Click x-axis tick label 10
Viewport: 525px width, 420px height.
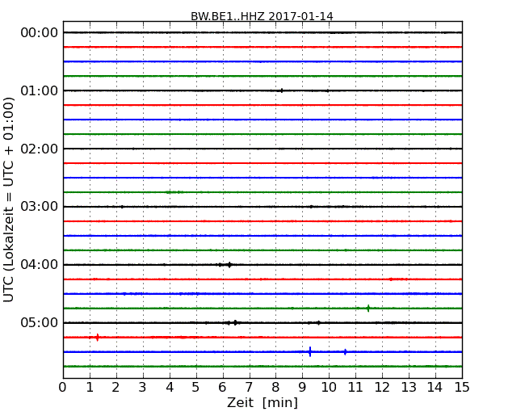[x=329, y=388]
